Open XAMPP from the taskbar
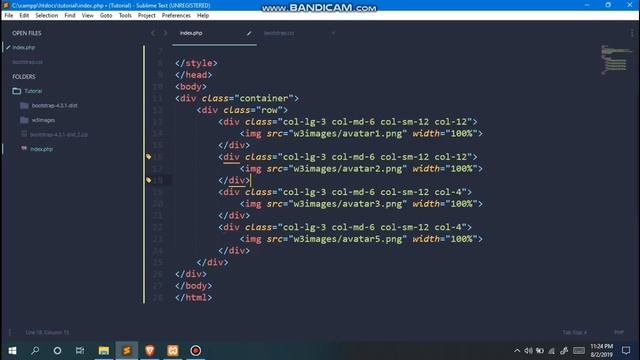The height and width of the screenshot is (360, 640). (x=173, y=351)
